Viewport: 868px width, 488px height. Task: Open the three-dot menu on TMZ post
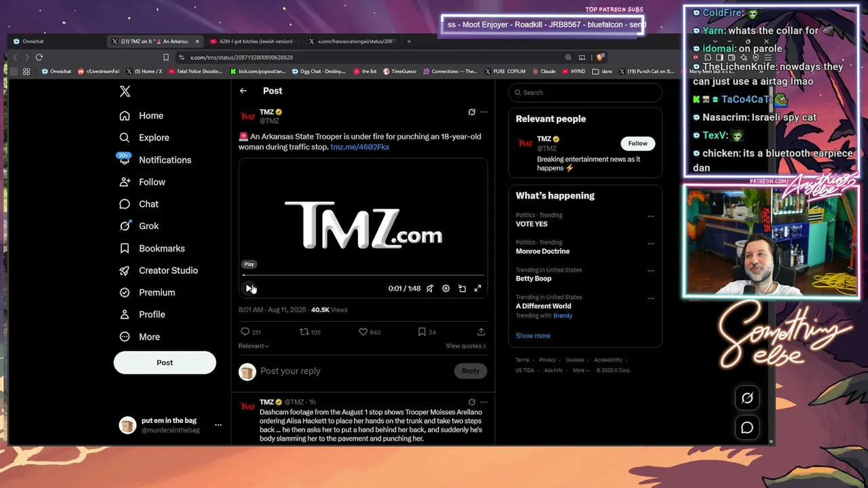(484, 112)
